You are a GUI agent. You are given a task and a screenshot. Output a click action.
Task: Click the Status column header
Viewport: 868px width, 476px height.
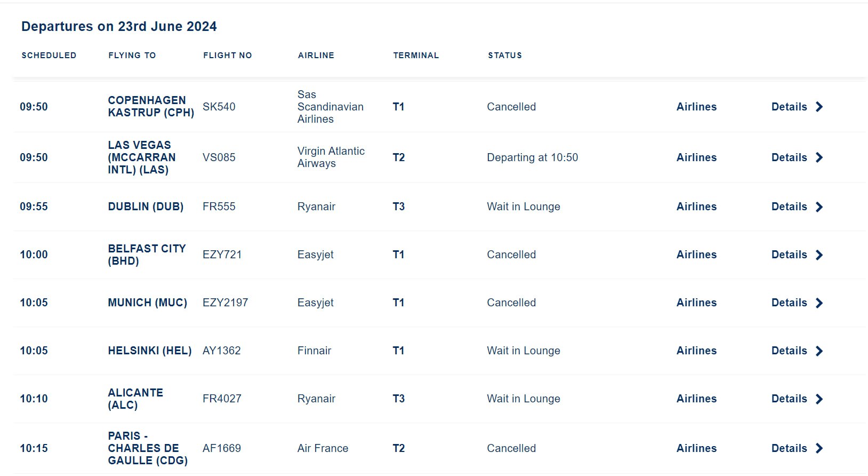point(505,55)
